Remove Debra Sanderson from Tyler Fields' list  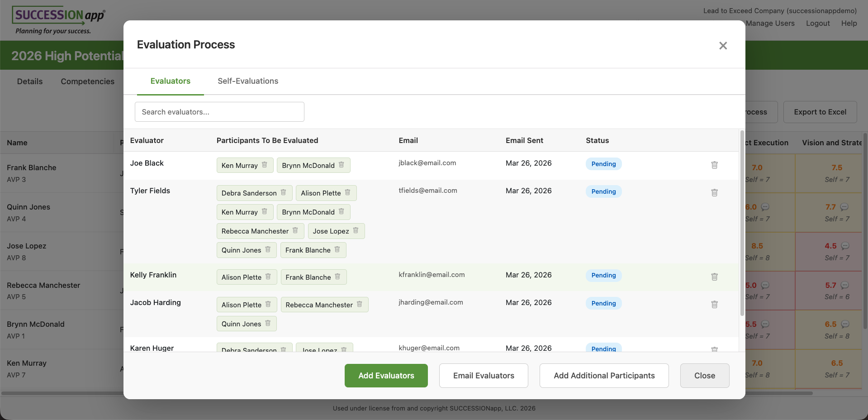click(x=284, y=192)
